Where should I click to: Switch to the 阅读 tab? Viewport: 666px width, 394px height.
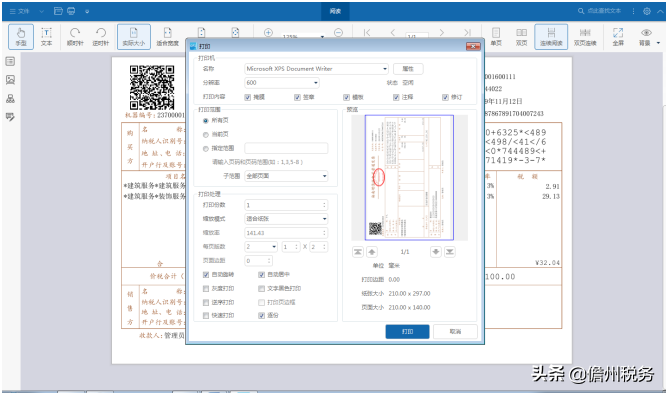click(335, 11)
